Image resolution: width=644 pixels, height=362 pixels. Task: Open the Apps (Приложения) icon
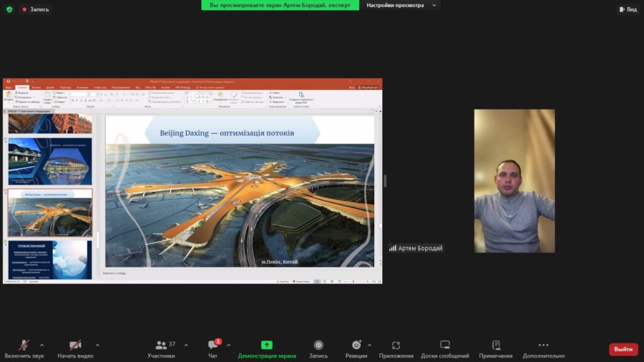coord(396,345)
